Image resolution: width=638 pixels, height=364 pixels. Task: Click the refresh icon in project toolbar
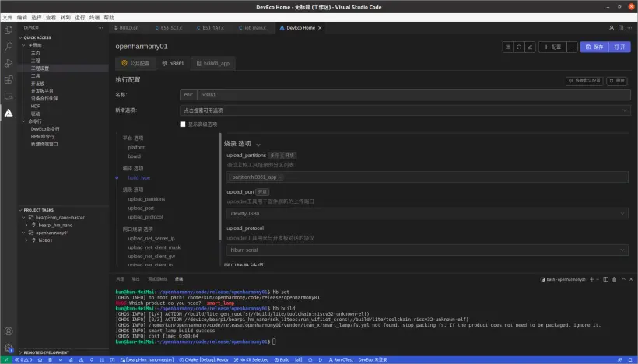click(519, 47)
